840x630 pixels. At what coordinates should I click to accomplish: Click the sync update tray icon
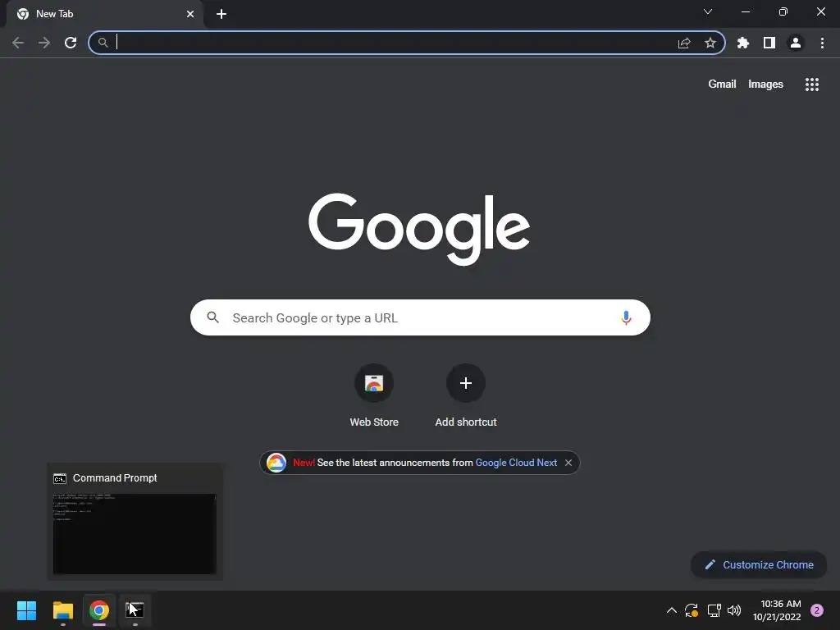pyautogui.click(x=692, y=610)
